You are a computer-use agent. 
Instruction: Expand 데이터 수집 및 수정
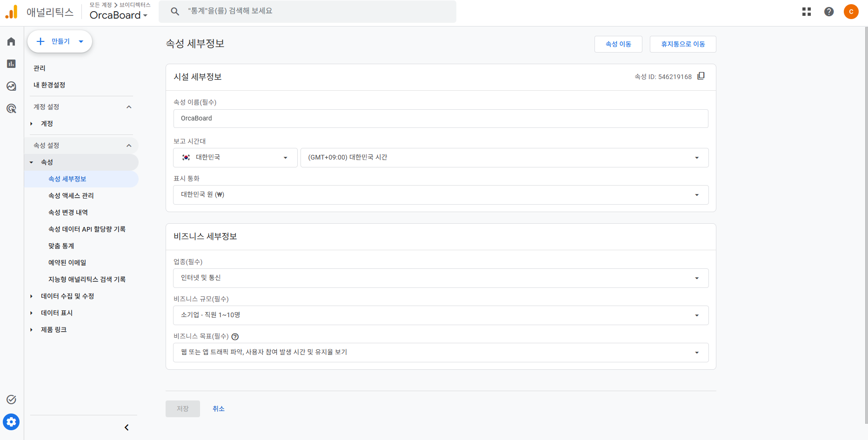pyautogui.click(x=32, y=296)
